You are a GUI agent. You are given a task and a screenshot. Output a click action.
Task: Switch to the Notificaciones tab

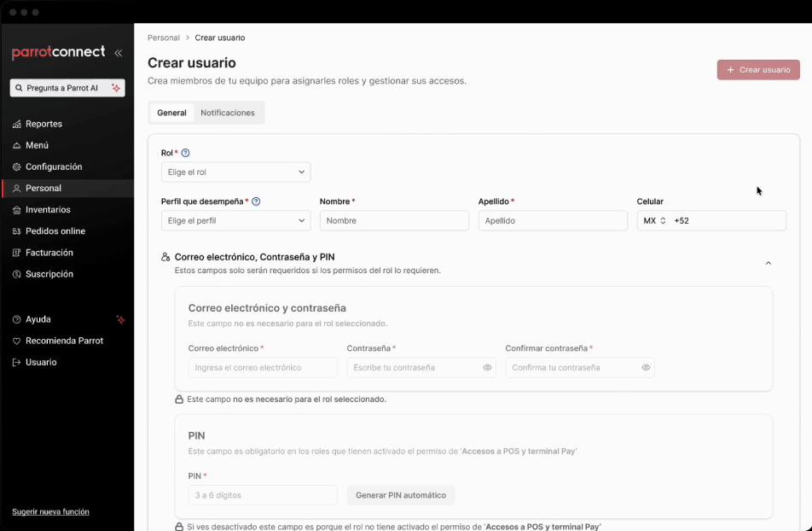pyautogui.click(x=229, y=112)
